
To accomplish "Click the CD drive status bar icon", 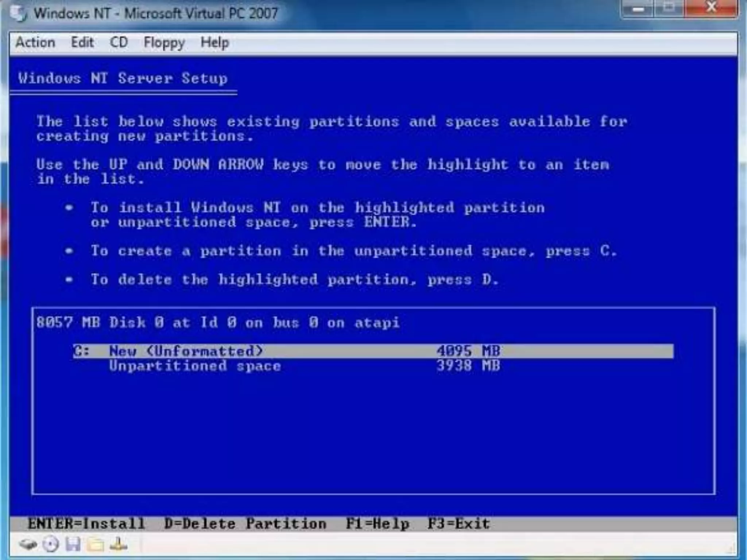I will coord(50,545).
